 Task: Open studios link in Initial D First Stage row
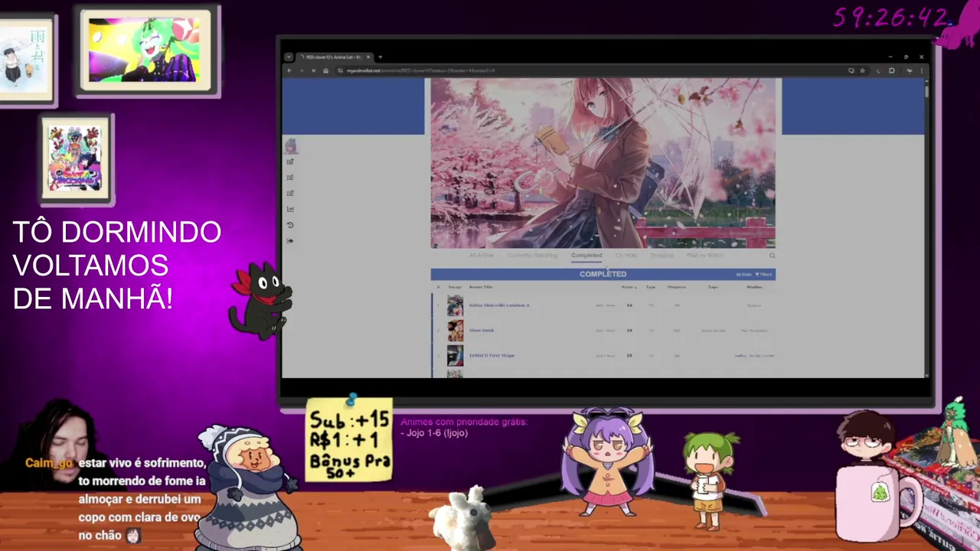pos(755,356)
